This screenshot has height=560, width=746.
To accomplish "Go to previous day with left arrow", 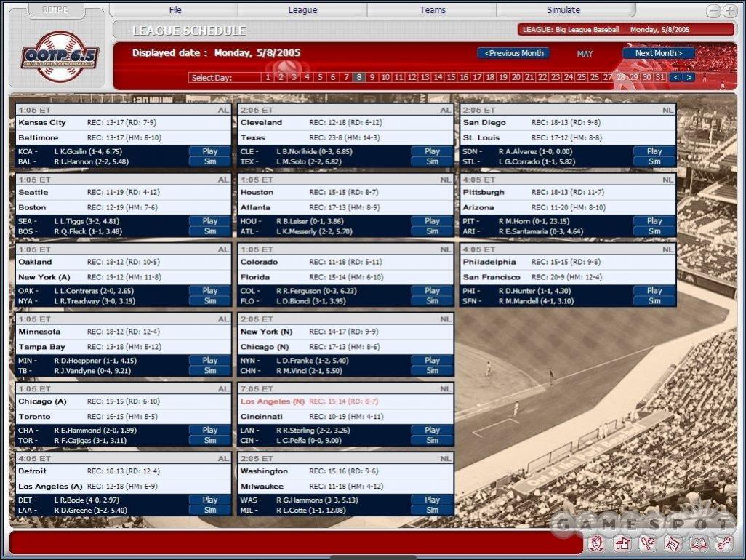I will pyautogui.click(x=676, y=77).
